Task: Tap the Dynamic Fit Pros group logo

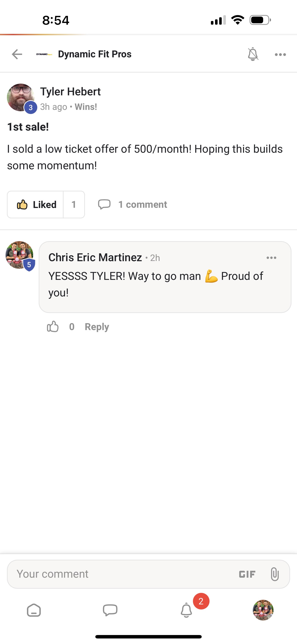Action: click(x=44, y=54)
